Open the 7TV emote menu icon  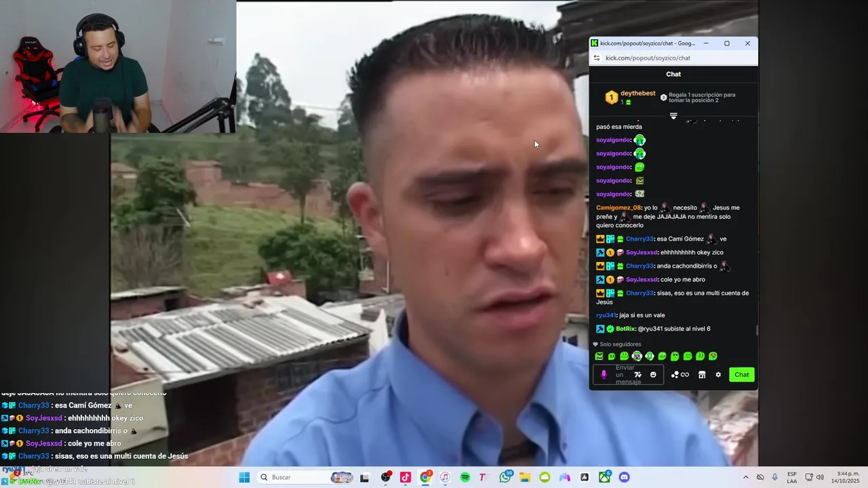637,375
